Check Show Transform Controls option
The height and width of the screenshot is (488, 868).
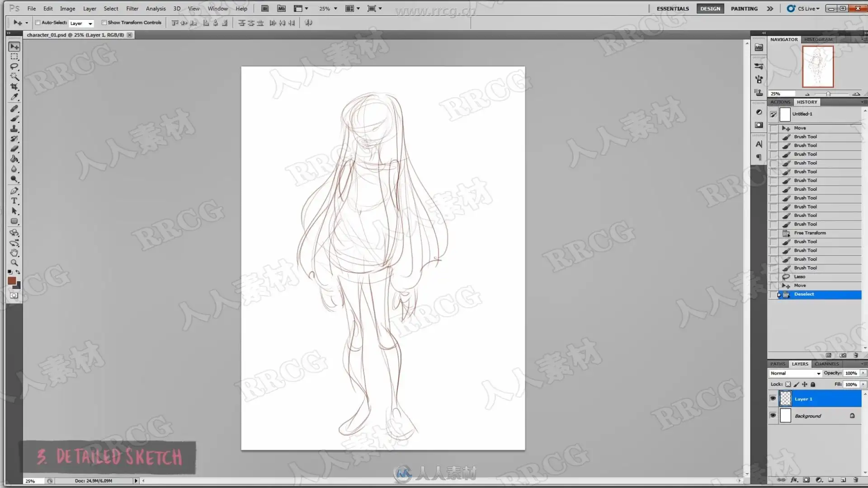pos(104,23)
